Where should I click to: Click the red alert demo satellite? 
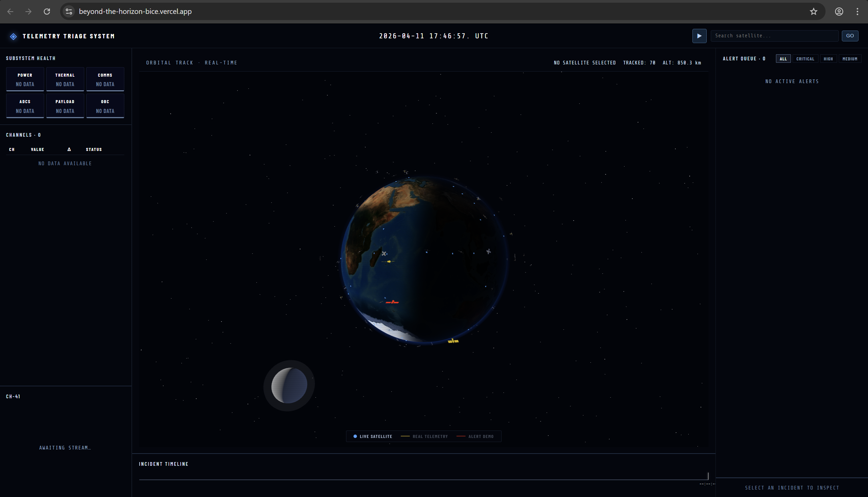tap(392, 302)
